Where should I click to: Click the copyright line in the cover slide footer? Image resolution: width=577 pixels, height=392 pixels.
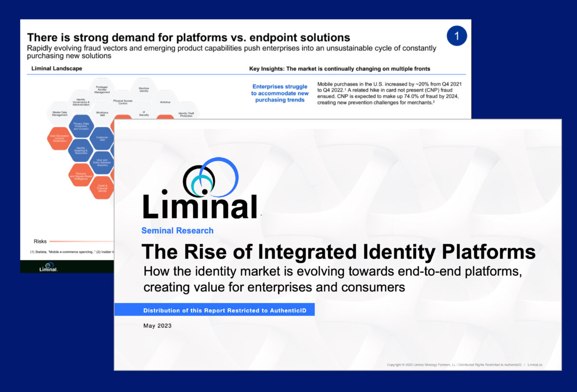pyautogui.click(x=465, y=365)
